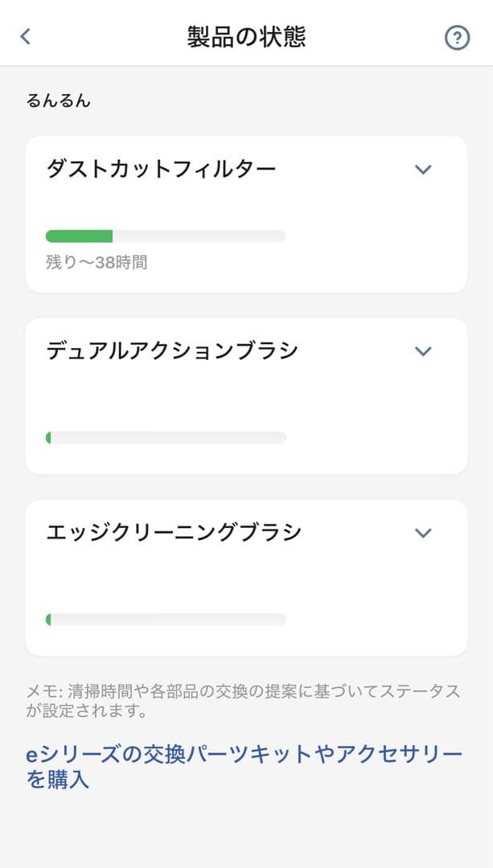The height and width of the screenshot is (868, 493).
Task: Tap the デュアルアクションブラシ heading
Action: (x=172, y=351)
